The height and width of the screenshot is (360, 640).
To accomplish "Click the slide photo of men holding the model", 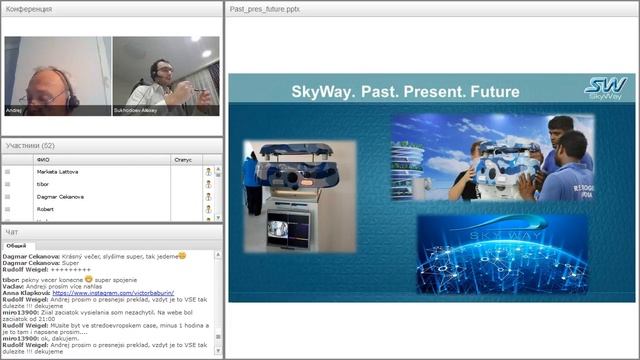I will (493, 158).
